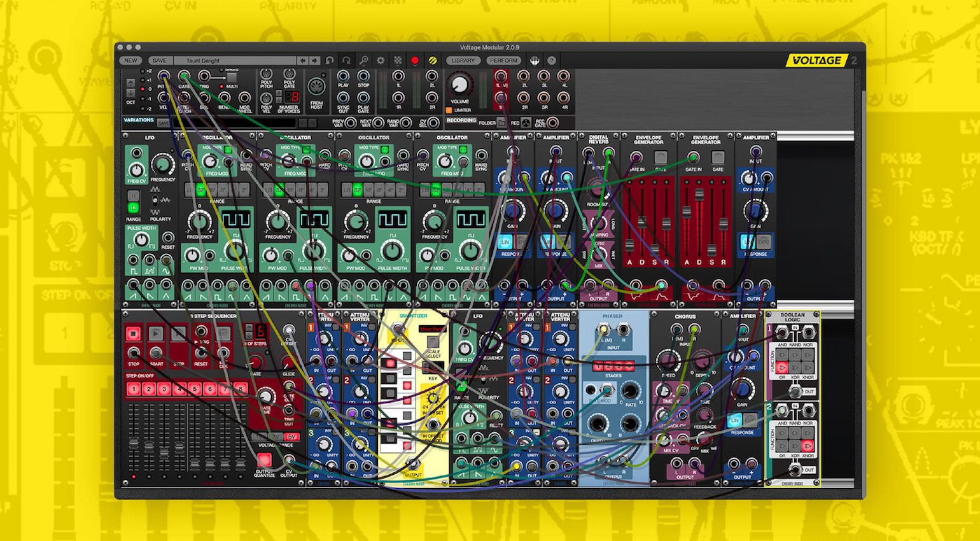Click the recording Folder icon

tap(501, 122)
